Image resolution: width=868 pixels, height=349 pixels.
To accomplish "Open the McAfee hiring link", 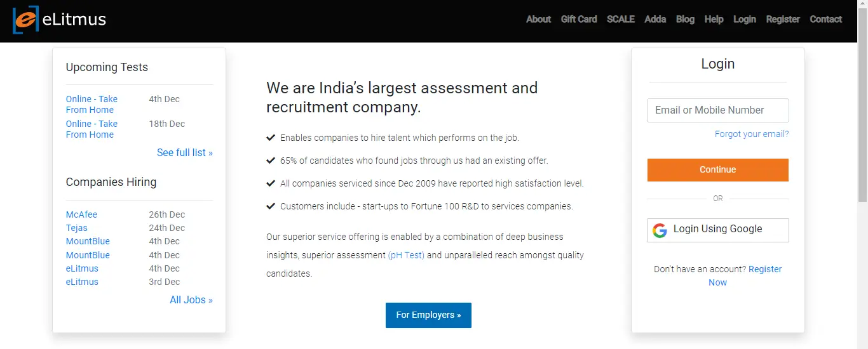I will [82, 214].
